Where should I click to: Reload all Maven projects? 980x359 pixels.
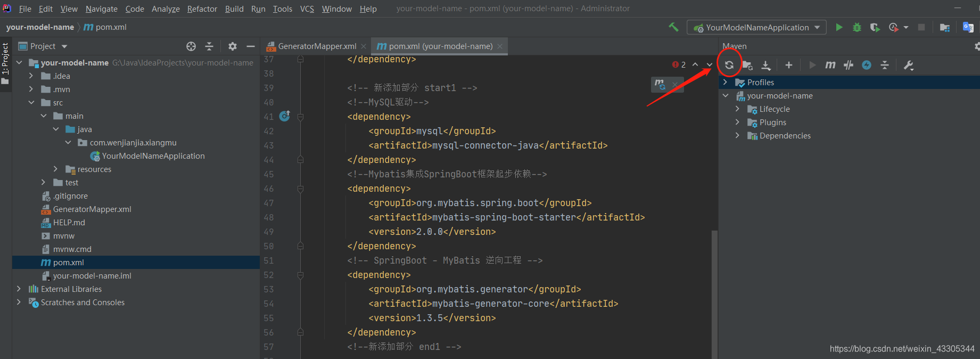729,65
